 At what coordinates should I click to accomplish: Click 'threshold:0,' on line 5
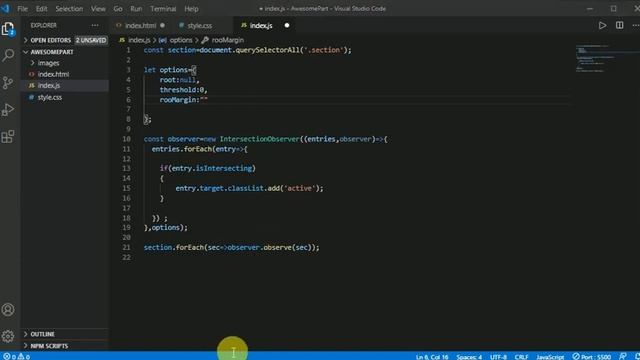point(183,90)
